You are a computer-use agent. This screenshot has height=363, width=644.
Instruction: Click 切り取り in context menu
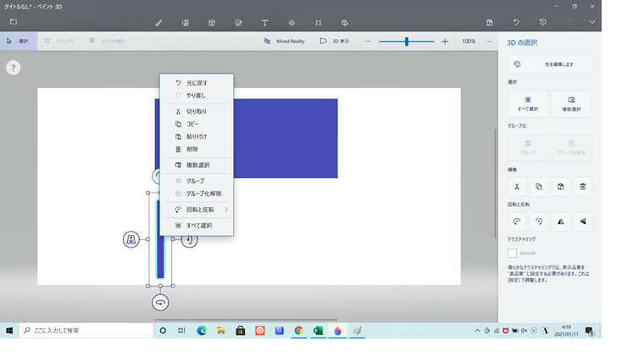point(197,111)
